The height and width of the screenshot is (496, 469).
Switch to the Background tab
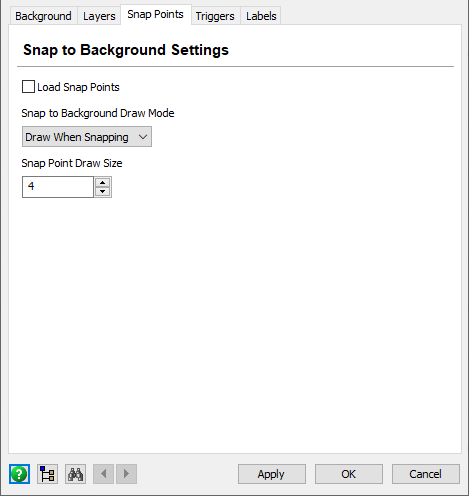pyautogui.click(x=43, y=16)
